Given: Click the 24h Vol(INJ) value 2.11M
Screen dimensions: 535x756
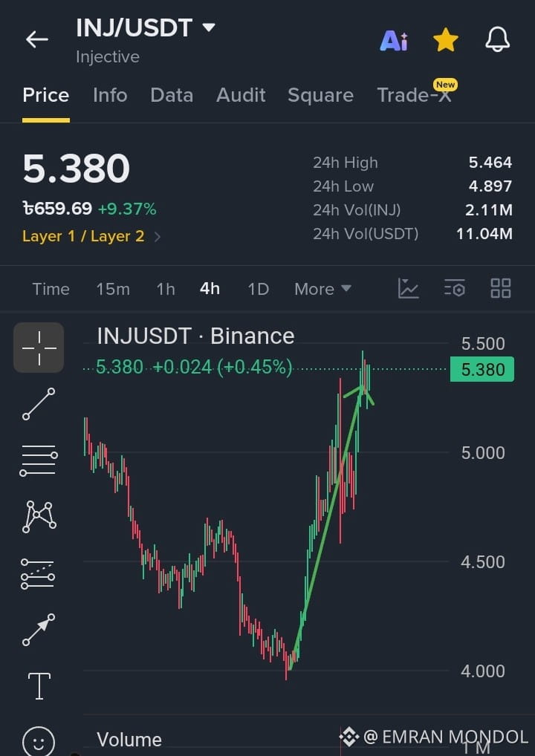Looking at the screenshot, I should pos(490,210).
